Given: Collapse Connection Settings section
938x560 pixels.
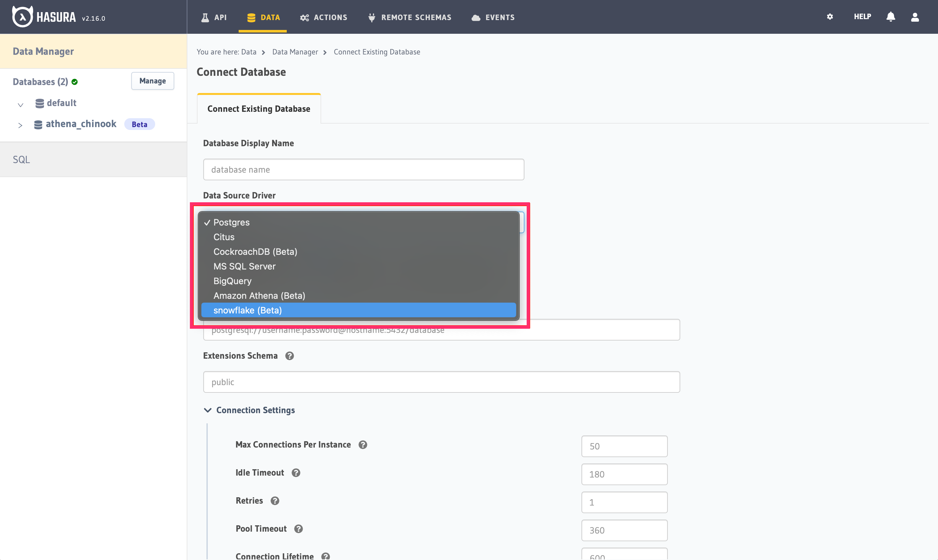Looking at the screenshot, I should pos(208,410).
